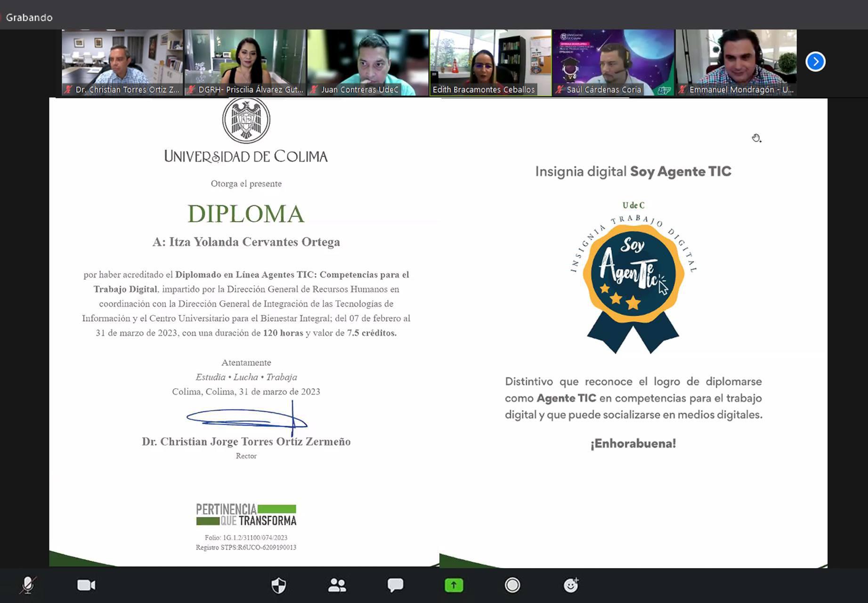
Task: Select Edith Bracamontes Ceballos video thumbnail
Action: click(x=491, y=63)
